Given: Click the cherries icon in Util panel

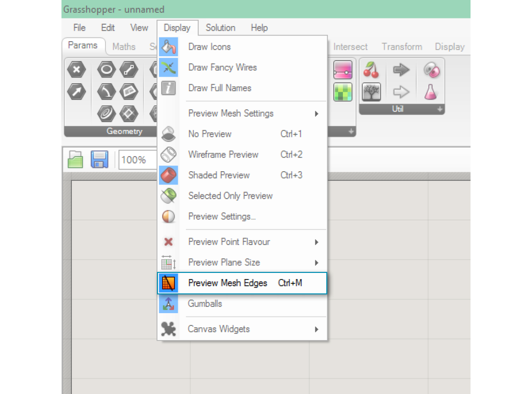Looking at the screenshot, I should pos(371,70).
